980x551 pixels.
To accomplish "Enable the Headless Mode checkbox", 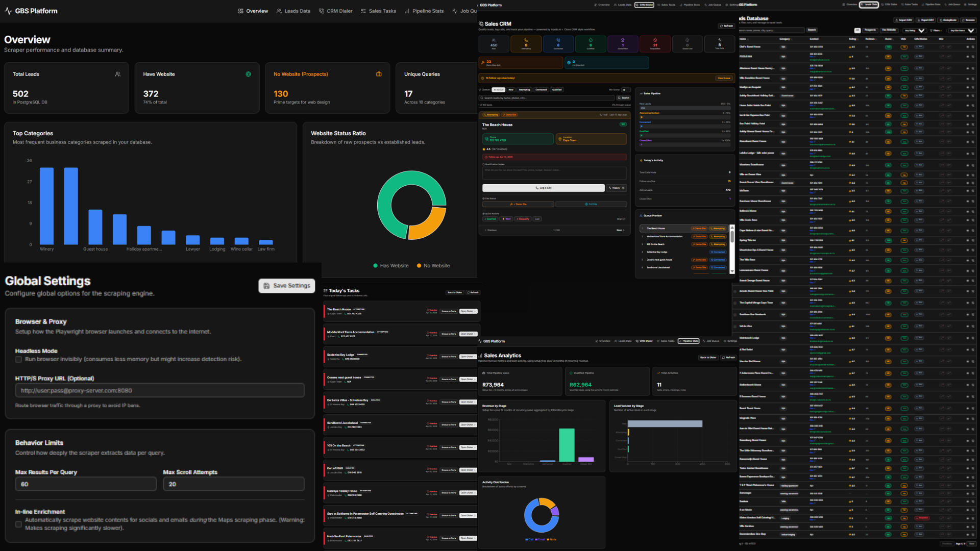I will 18,360.
